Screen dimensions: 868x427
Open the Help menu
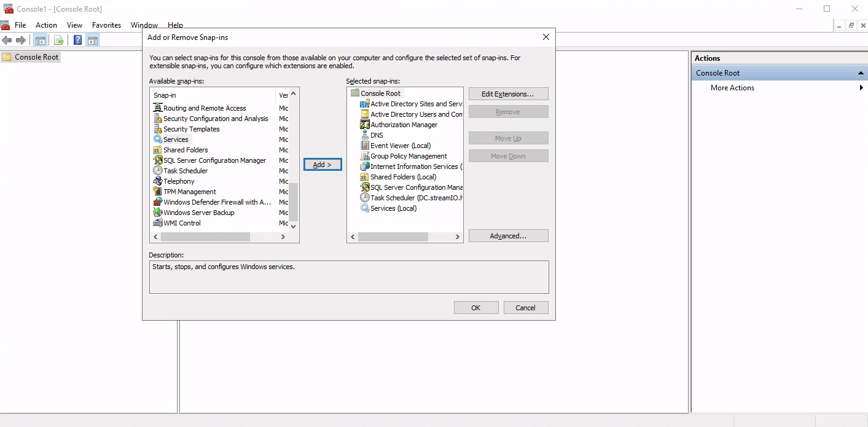tap(175, 25)
